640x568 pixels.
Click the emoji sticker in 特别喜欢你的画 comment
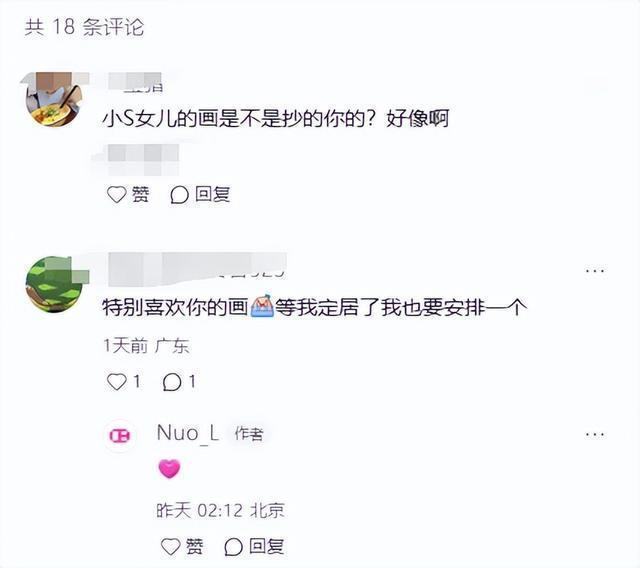click(262, 307)
